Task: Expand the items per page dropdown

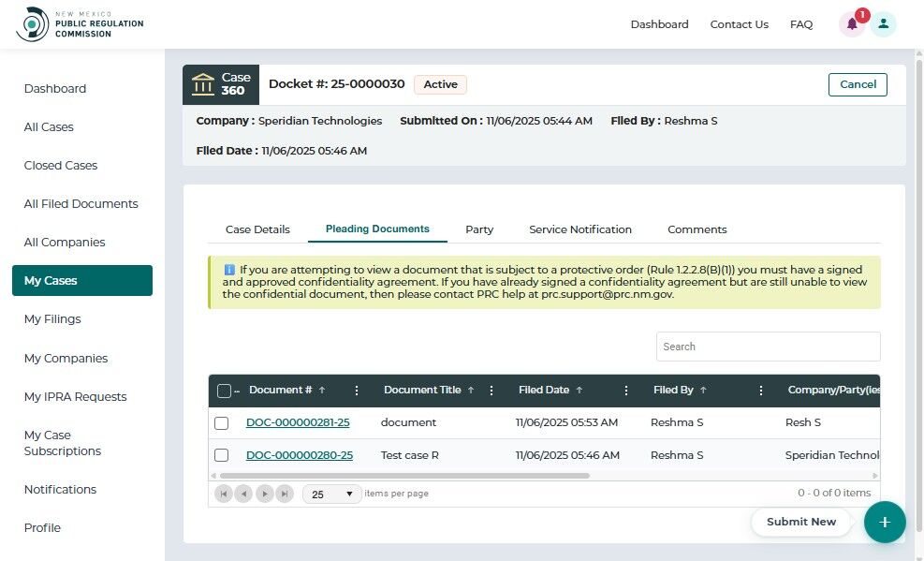Action: (x=331, y=494)
